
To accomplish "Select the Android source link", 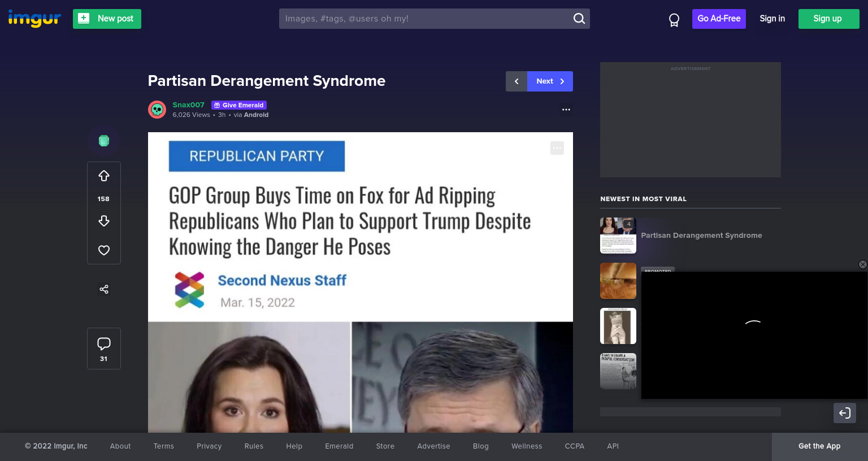I will [256, 115].
